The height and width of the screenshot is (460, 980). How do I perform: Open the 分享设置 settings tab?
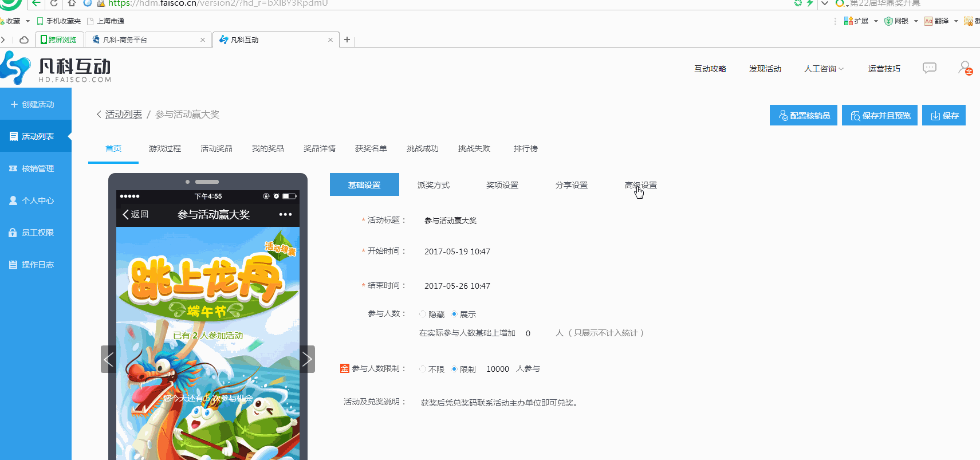click(x=572, y=185)
